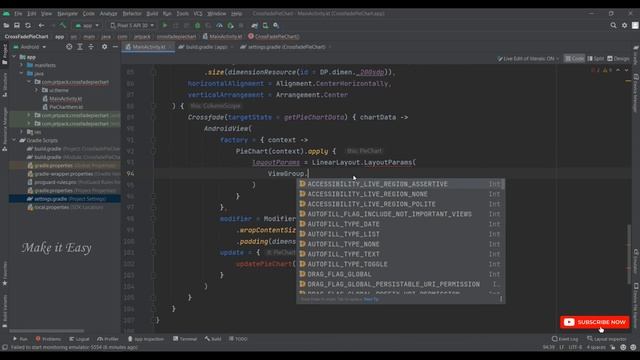This screenshot has width=640, height=360.
Task: Click the Sync/Reload toolbar icon
Action: 28,25
